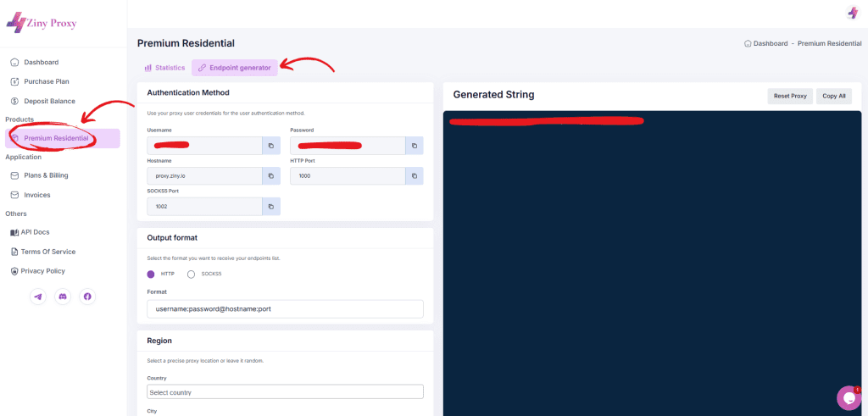Click the Endpoint generator link icon
This screenshot has height=416, width=868.
click(x=202, y=68)
